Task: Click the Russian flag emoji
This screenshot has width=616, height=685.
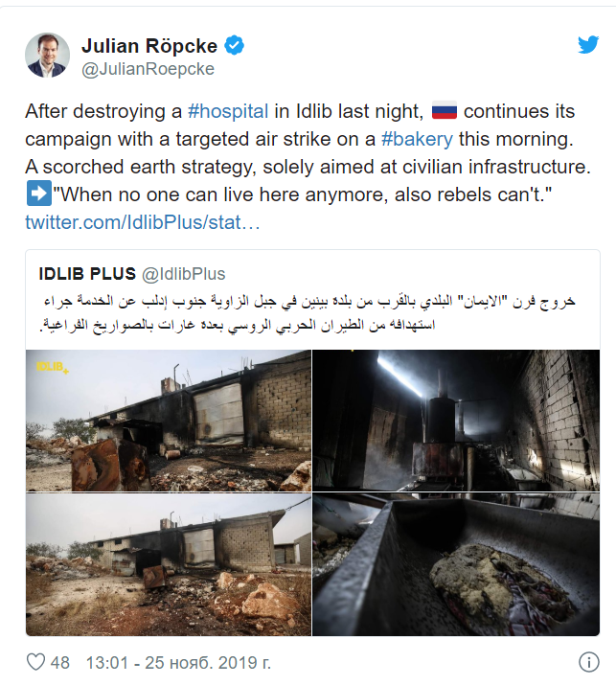Action: 445,110
